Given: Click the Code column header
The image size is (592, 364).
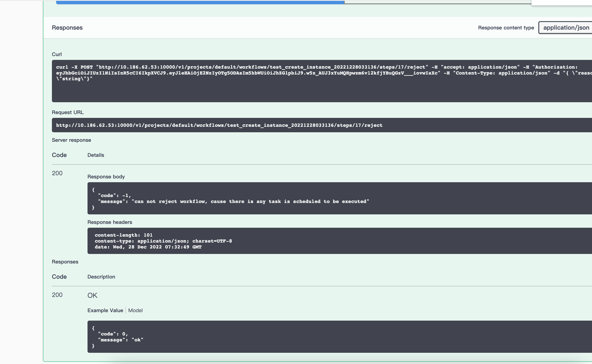Looking at the screenshot, I should [59, 155].
